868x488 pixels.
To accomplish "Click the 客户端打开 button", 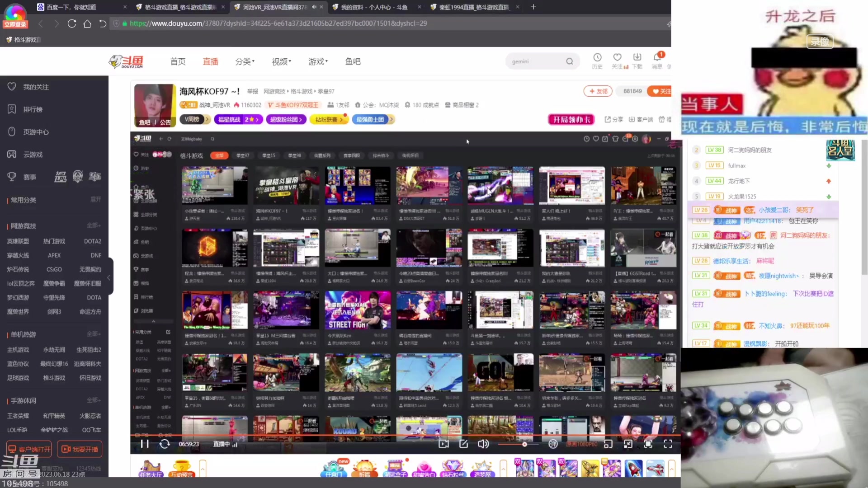I will coord(29,449).
